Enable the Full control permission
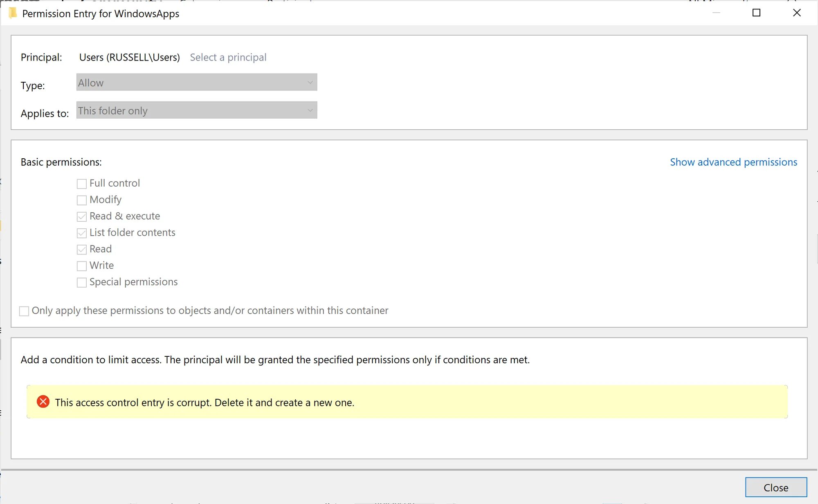 point(81,184)
